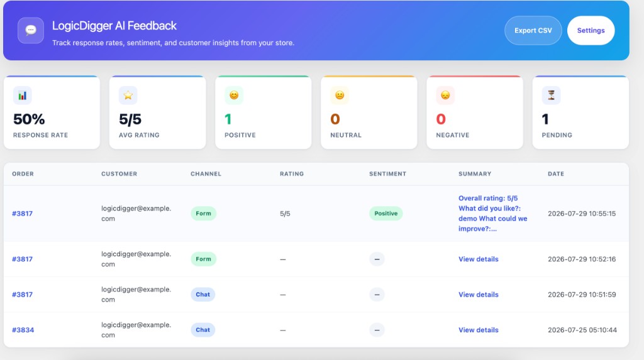Image resolution: width=644 pixels, height=360 pixels.
Task: Click the star icon on Avg Rating card
Action: [128, 95]
